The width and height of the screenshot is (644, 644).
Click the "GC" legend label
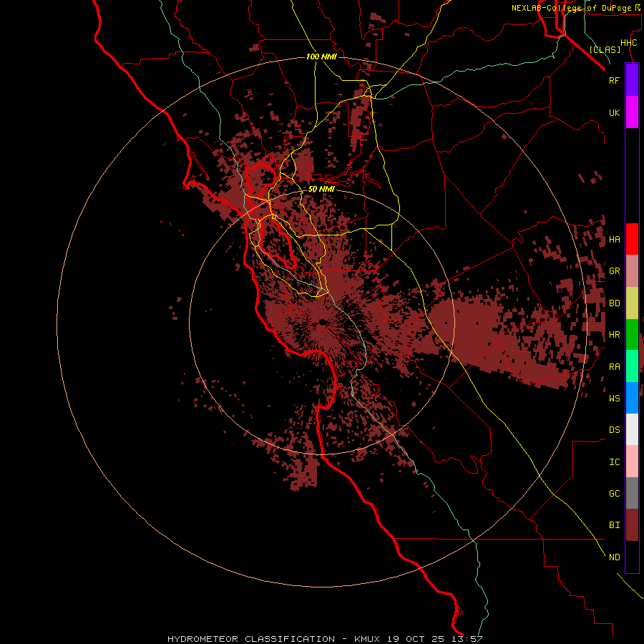[x=615, y=493]
